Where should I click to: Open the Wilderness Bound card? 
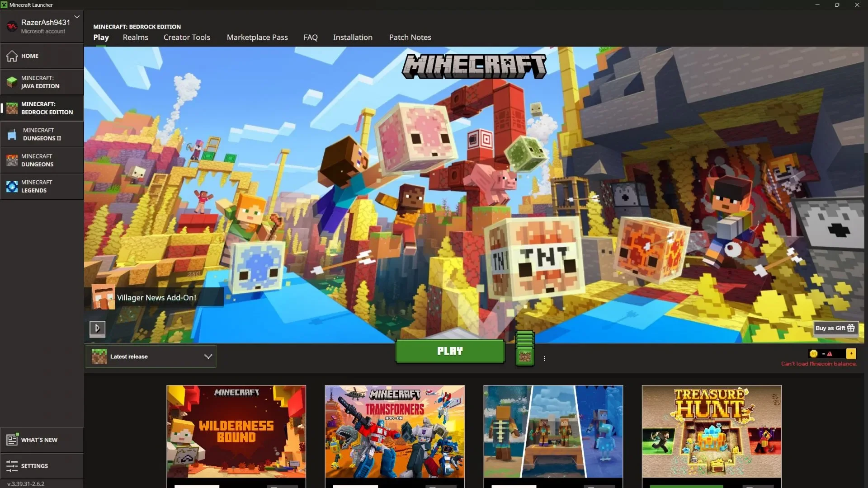(236, 436)
